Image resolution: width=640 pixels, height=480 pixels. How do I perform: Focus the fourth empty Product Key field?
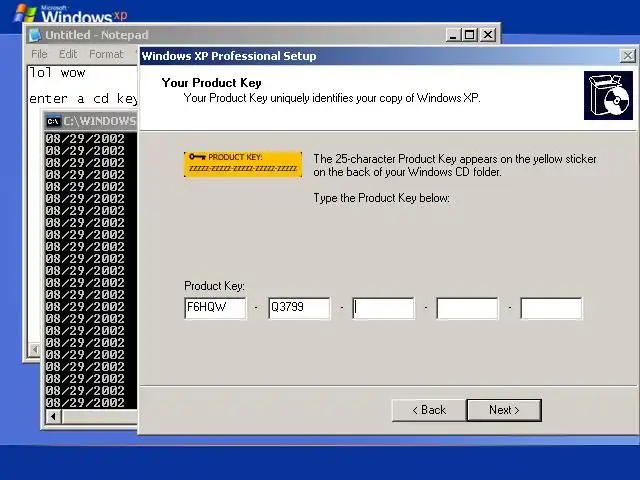467,308
